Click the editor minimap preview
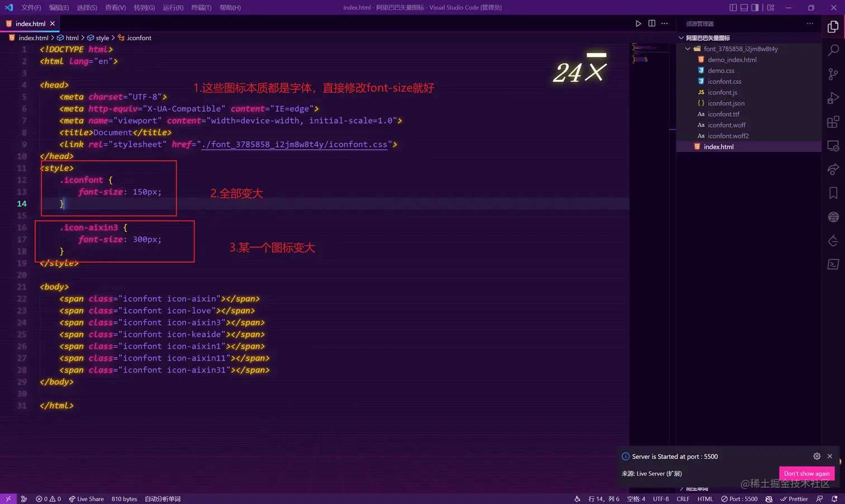Image resolution: width=845 pixels, height=504 pixels. coord(649,53)
